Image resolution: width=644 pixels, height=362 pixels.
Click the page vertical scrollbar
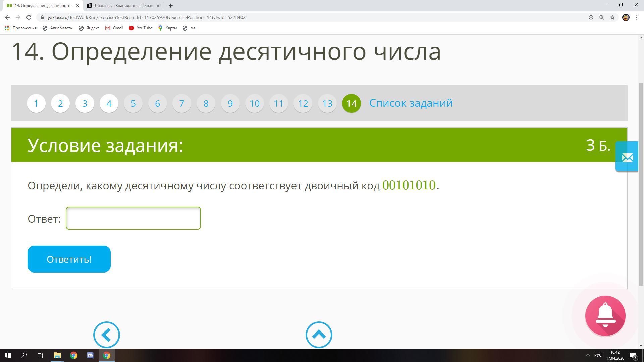tap(641, 184)
